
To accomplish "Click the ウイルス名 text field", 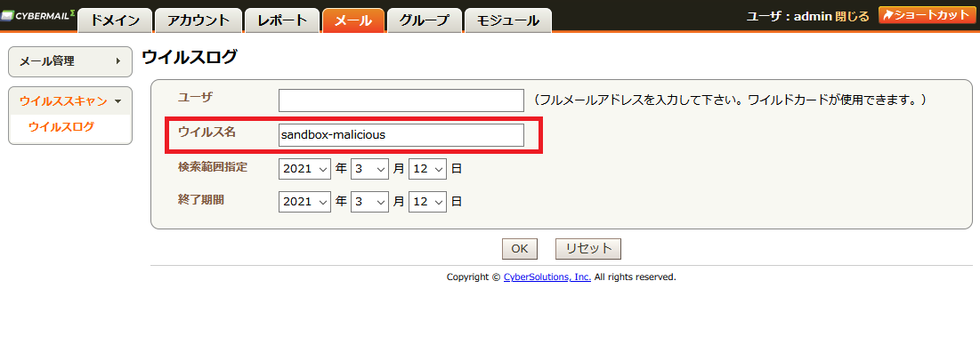I will click(x=401, y=135).
